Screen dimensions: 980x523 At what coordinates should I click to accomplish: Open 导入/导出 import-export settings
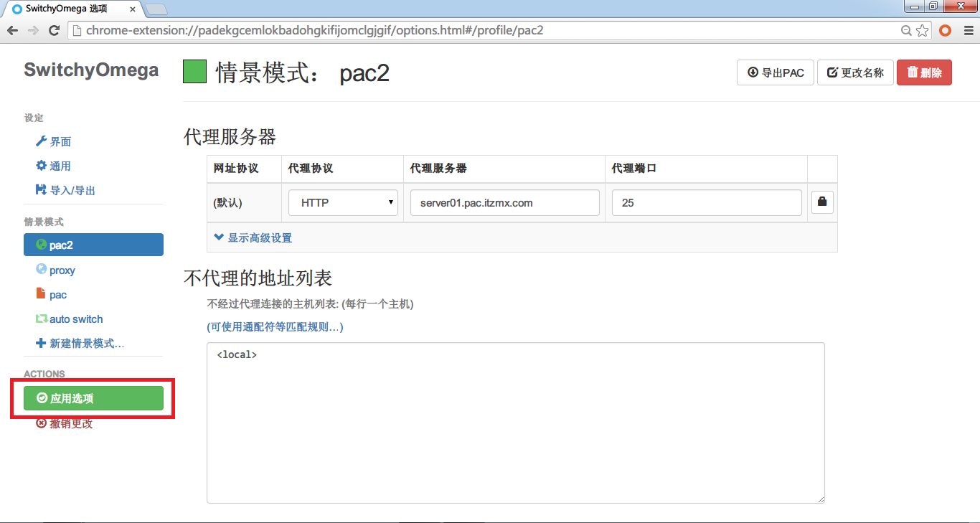67,190
